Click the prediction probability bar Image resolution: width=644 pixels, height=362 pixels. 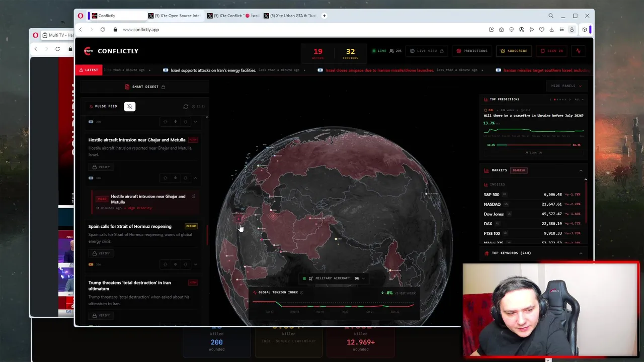534,145
